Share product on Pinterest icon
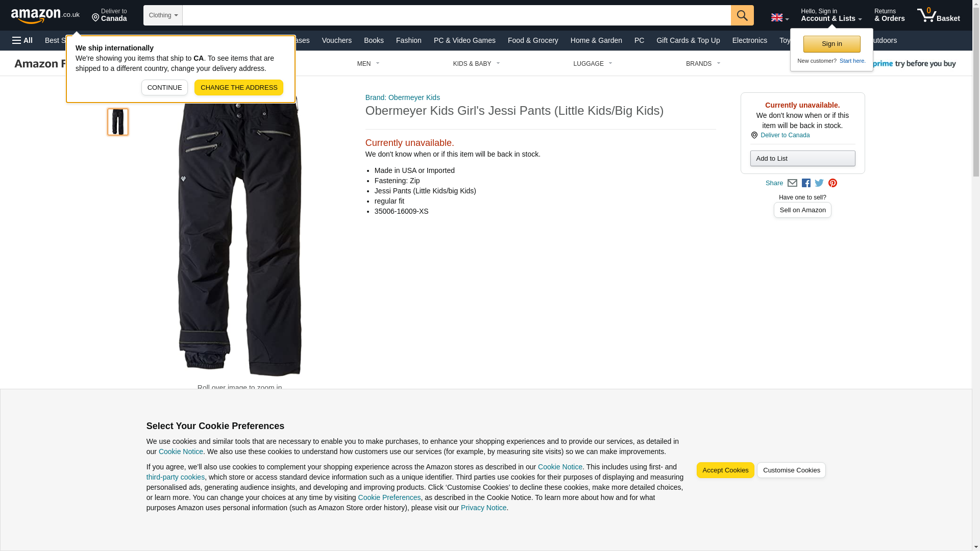This screenshot has height=551, width=980. point(832,183)
